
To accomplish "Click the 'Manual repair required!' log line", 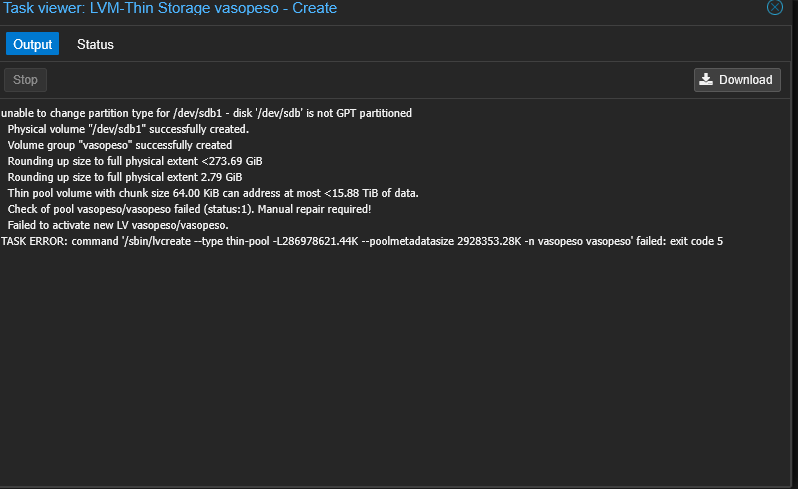I will (189, 209).
